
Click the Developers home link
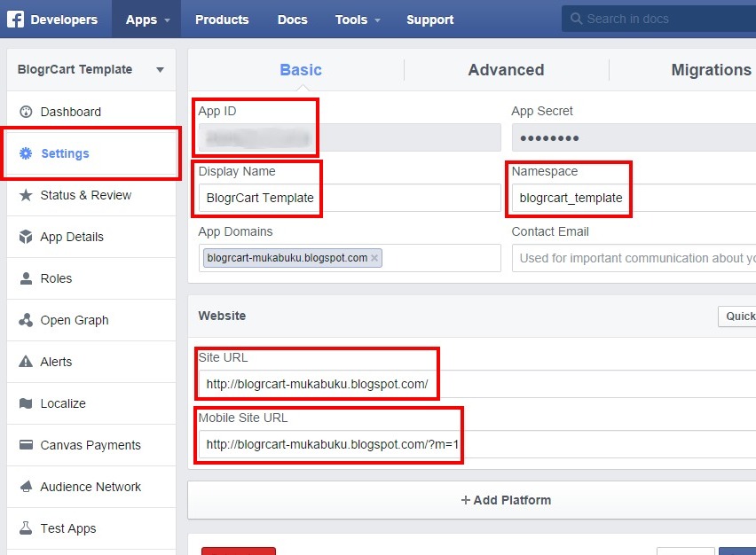[x=63, y=20]
